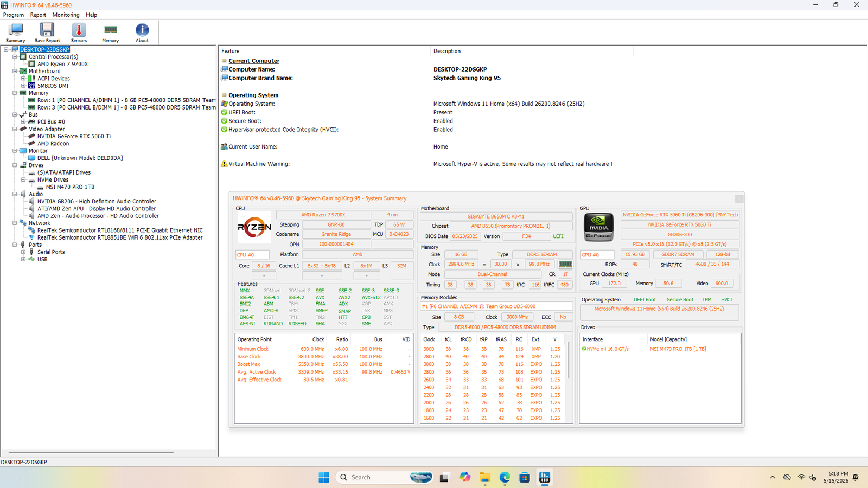Select the Row: 1 memory DIMM entry
868x488 pixels.
click(x=126, y=100)
